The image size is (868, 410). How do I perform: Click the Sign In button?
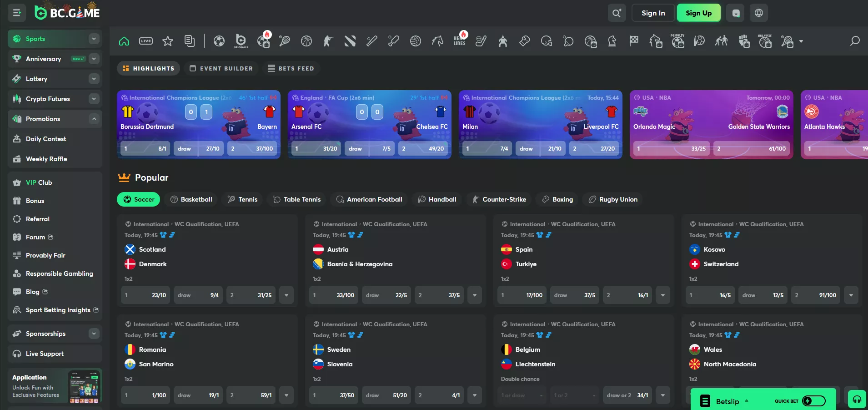point(653,13)
